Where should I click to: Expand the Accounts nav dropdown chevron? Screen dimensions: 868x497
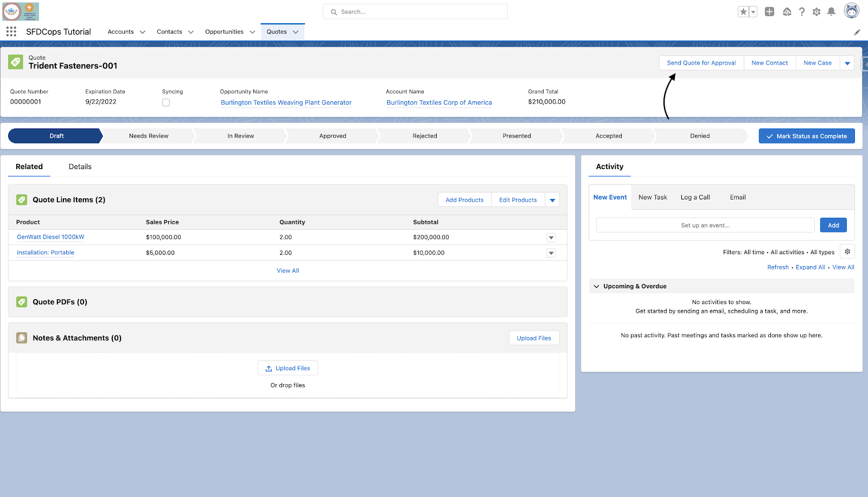click(143, 32)
